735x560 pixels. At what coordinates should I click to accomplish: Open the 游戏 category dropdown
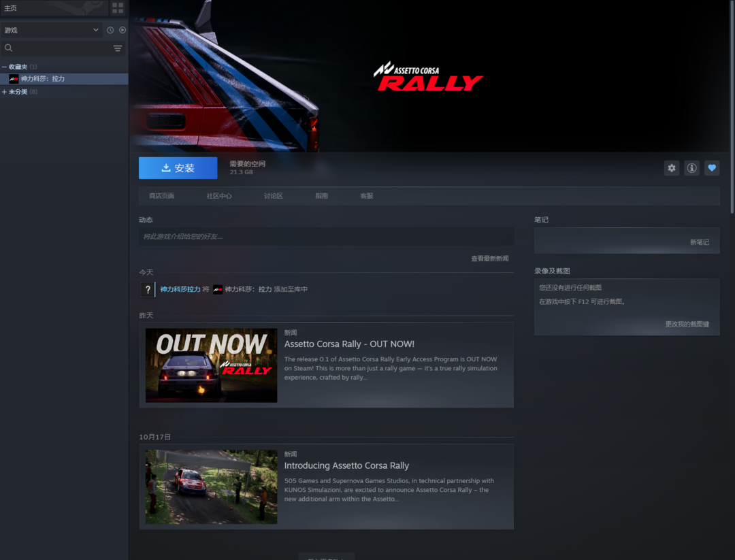pos(51,30)
